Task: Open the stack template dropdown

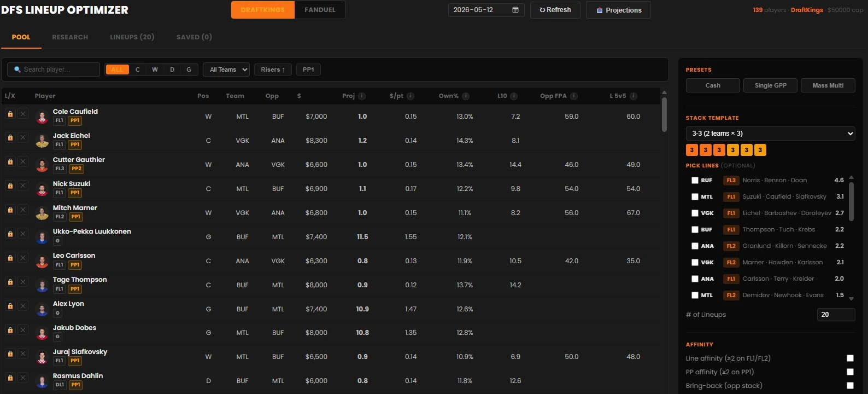Action: (770, 134)
